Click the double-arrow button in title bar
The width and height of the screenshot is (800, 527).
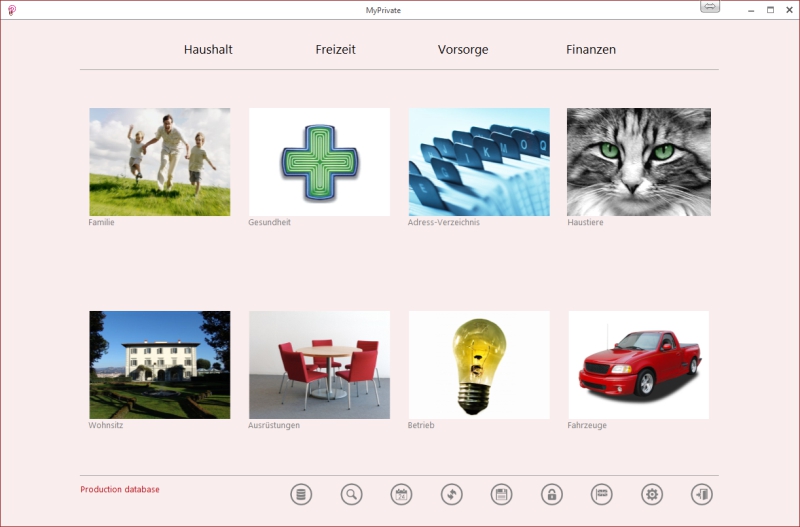coord(710,8)
